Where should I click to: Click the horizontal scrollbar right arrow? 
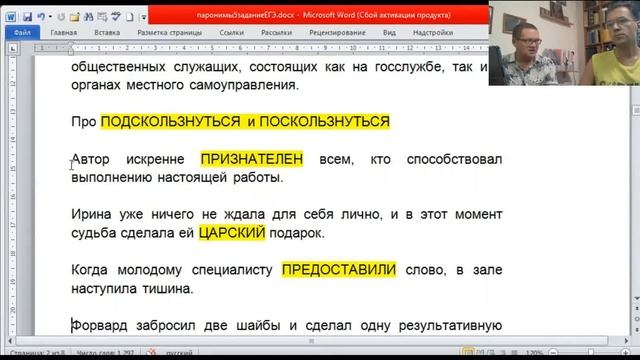click(626, 340)
